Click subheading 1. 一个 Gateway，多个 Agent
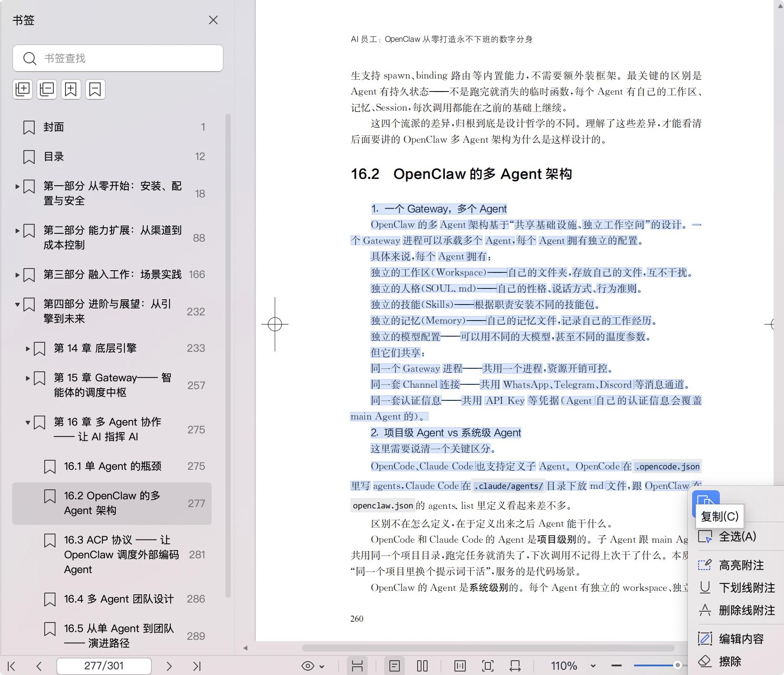 pyautogui.click(x=439, y=209)
